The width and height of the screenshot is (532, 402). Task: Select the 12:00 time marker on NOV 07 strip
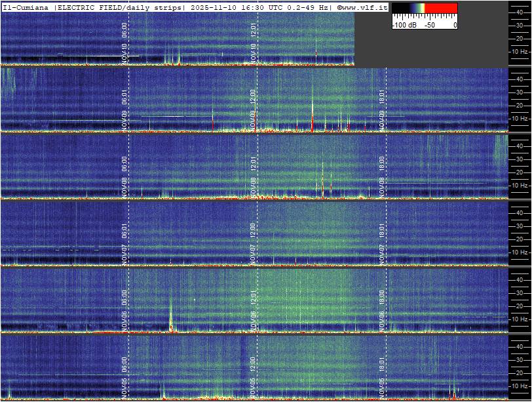pos(254,230)
